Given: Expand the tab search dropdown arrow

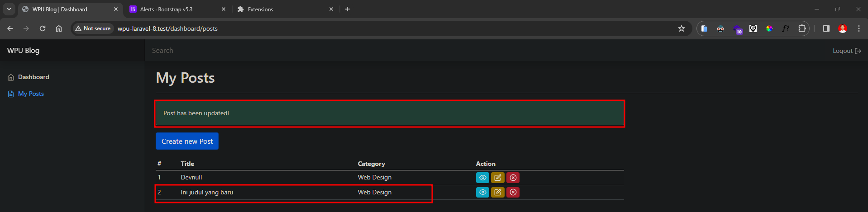Looking at the screenshot, I should (x=9, y=9).
